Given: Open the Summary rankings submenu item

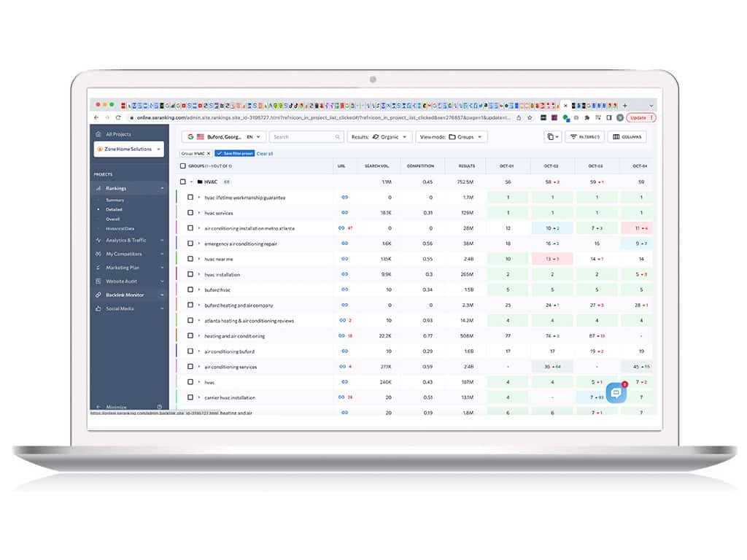Looking at the screenshot, I should click(x=115, y=200).
